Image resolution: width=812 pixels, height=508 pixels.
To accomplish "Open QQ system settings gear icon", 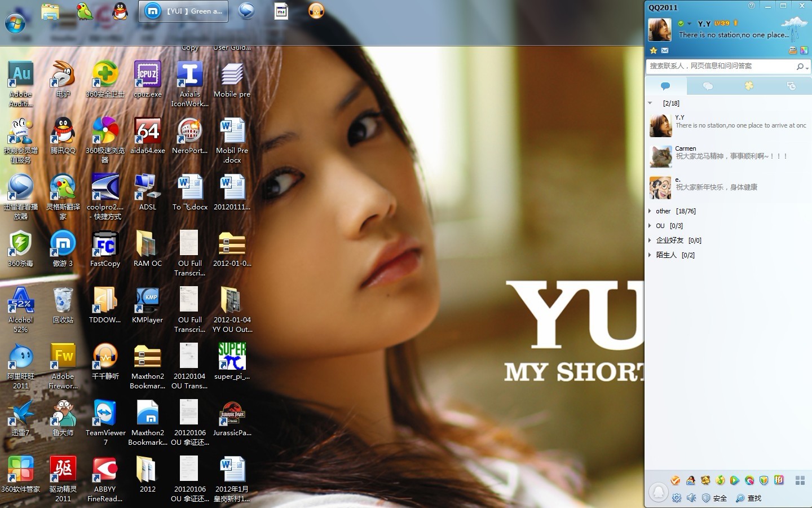I will point(677,498).
